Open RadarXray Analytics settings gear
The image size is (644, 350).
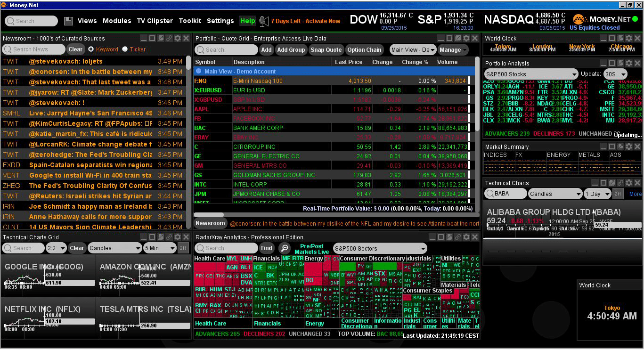click(x=466, y=237)
